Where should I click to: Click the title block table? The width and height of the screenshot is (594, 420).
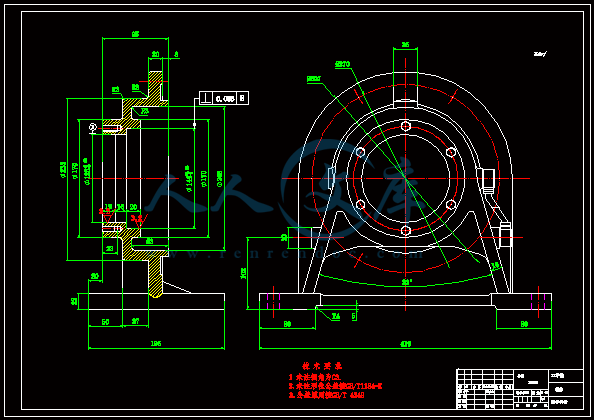tap(520, 389)
